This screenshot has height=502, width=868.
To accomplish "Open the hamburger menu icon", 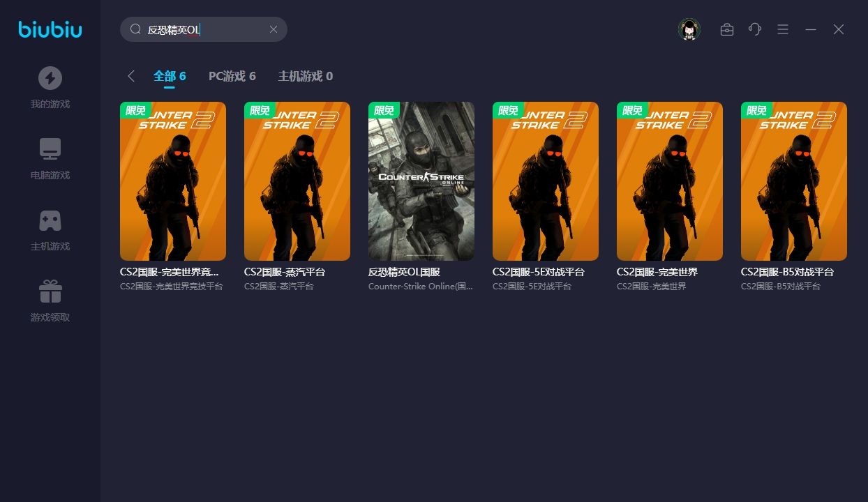I will tap(783, 29).
